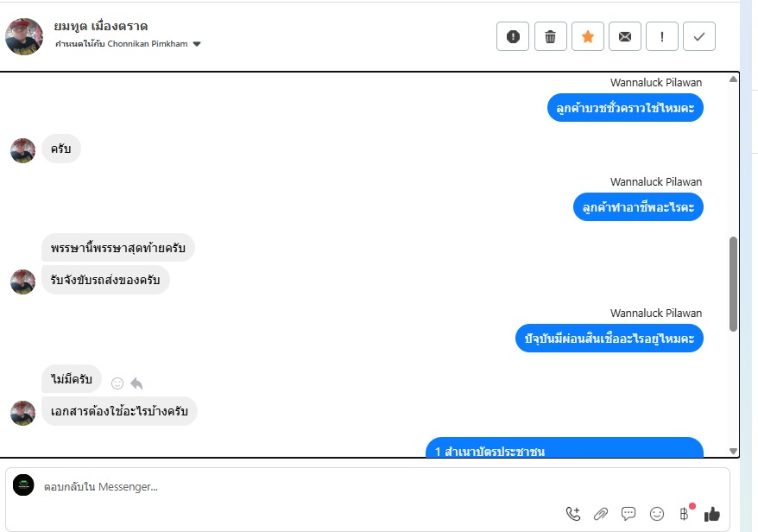Reply to the ไม่มีครับ message with the arrow icon
Screen dimensions: 758x532
pos(136,383)
